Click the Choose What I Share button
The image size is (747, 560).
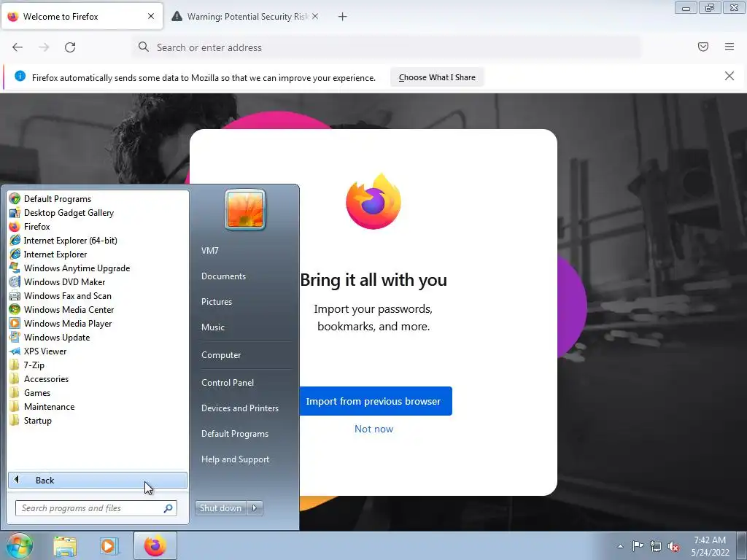[437, 77]
